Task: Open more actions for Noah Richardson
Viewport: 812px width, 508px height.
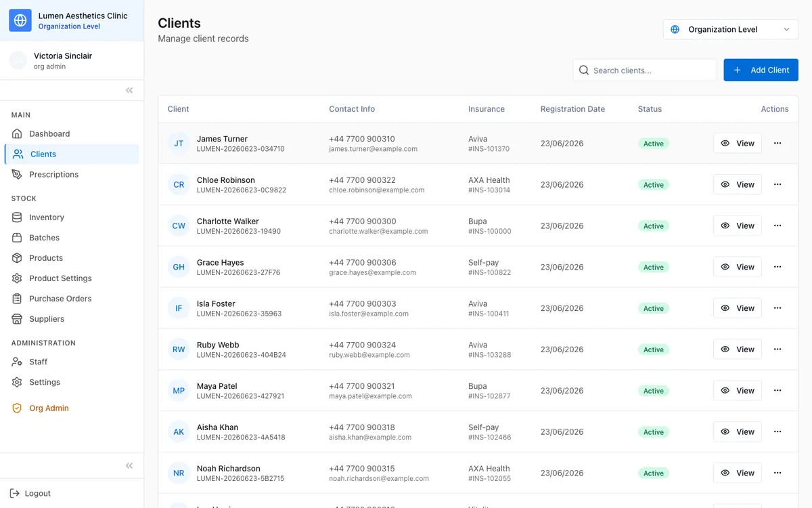Action: pos(777,473)
